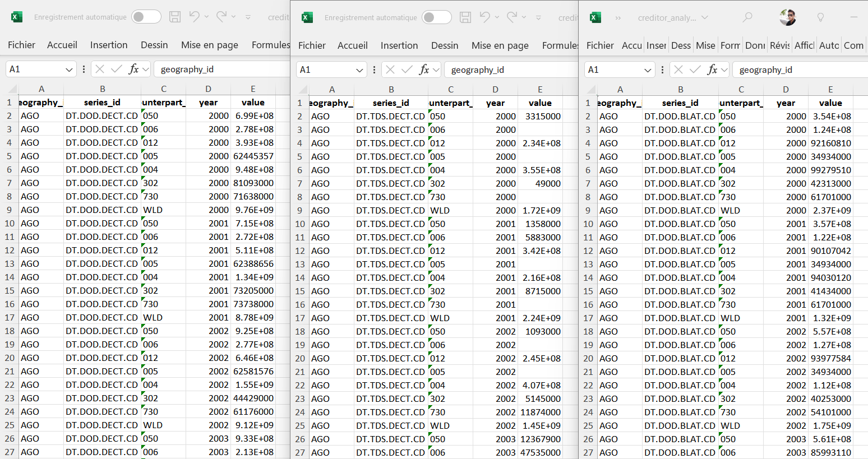Viewport: 868px width, 459px height.
Task: Confirm formula entry checkmark in left window
Action: [117, 69]
